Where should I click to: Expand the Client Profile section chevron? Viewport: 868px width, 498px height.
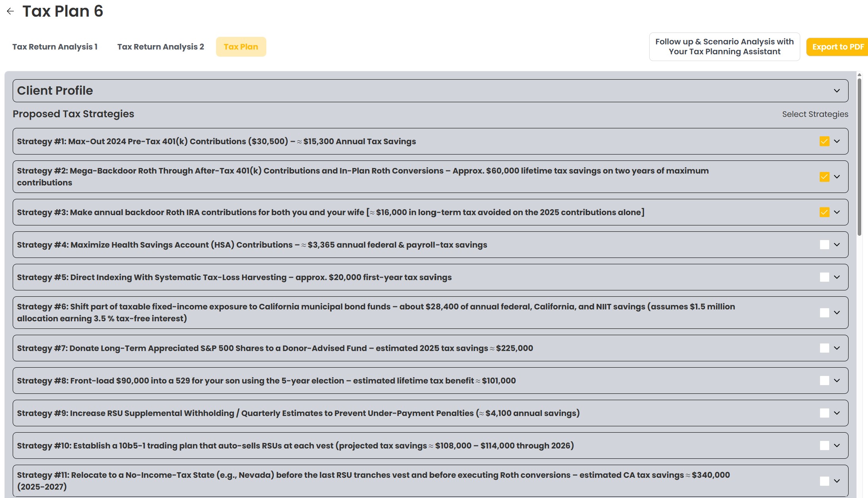[837, 91]
